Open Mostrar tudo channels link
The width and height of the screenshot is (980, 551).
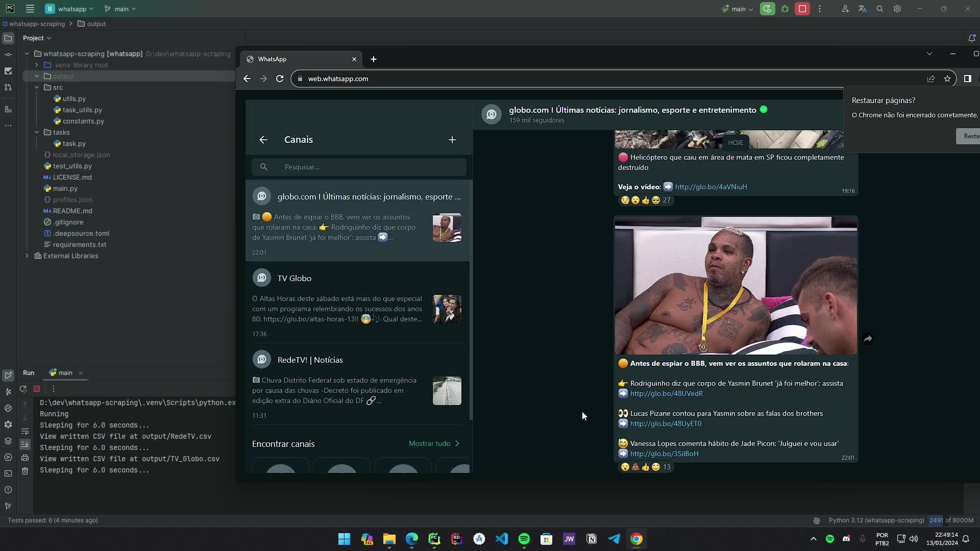click(x=434, y=443)
